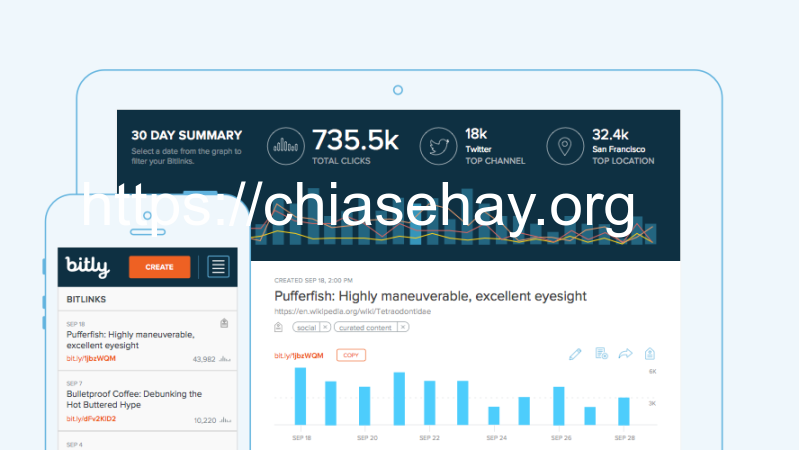Click the 735.5k total clicks figure
Screen dimensions: 799x450
pos(355,140)
